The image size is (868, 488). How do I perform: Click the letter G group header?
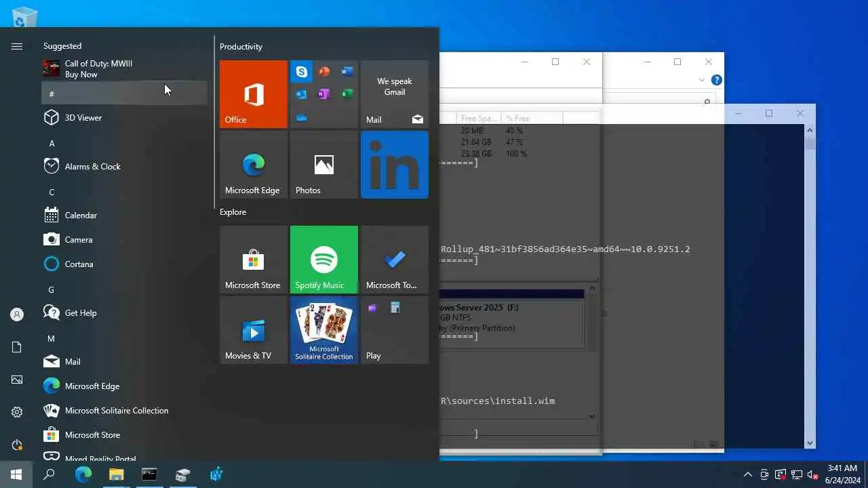pyautogui.click(x=125, y=289)
